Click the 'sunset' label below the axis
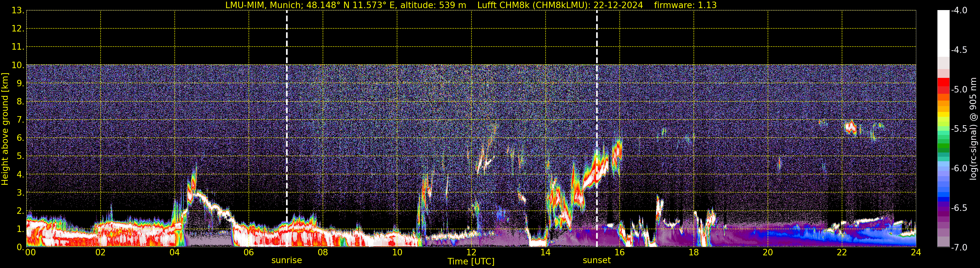This screenshot has height=268, width=980. click(x=596, y=261)
